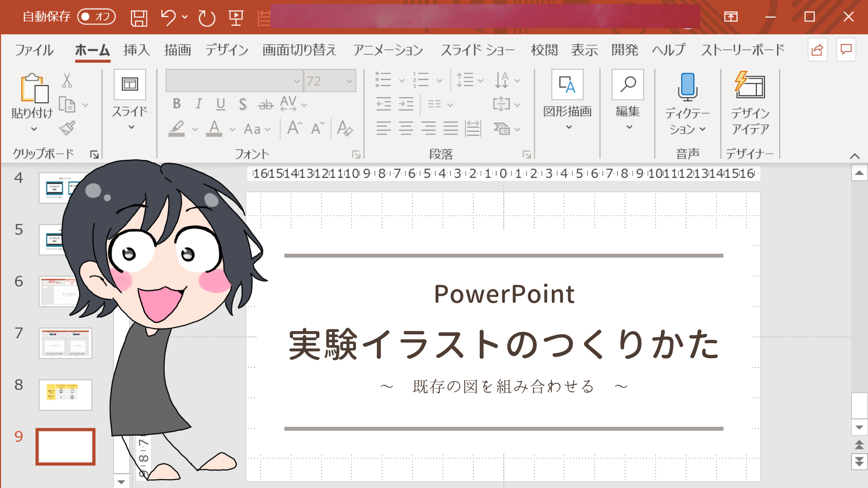Open the スライド ショー tab

tap(477, 50)
